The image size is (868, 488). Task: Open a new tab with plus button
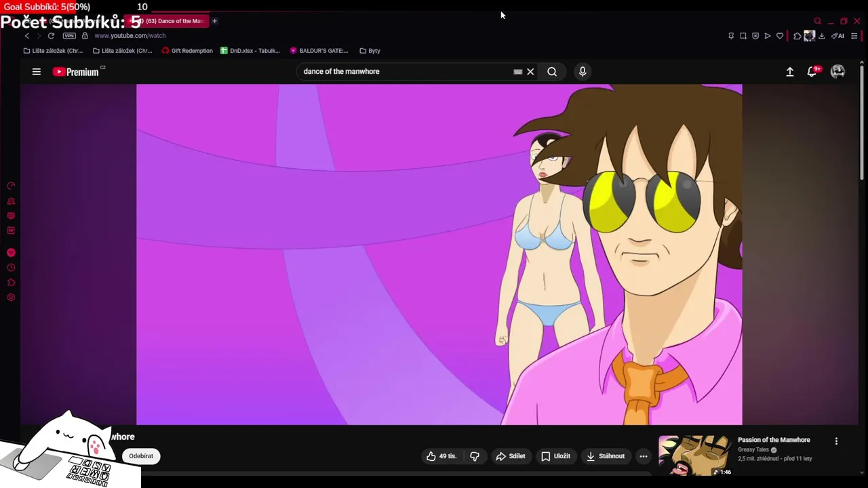214,21
